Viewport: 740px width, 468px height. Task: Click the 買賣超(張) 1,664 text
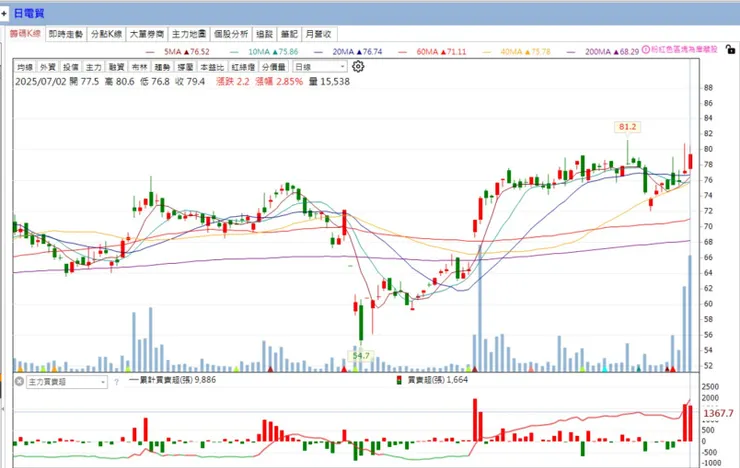click(437, 380)
